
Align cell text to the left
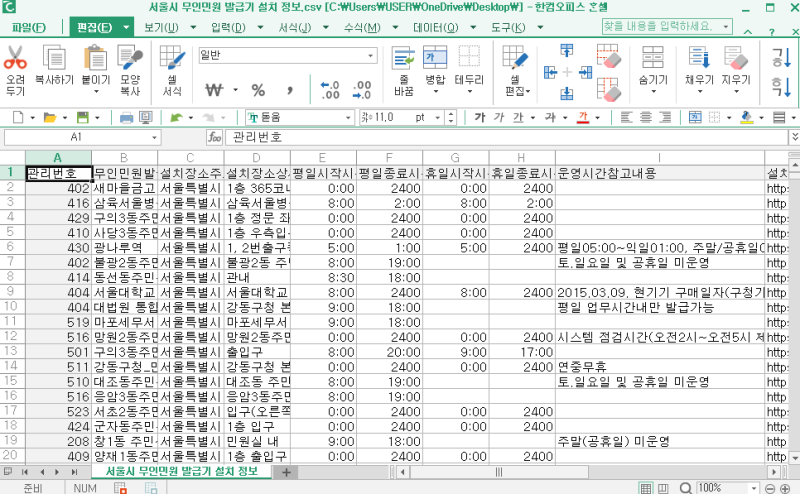(x=627, y=117)
